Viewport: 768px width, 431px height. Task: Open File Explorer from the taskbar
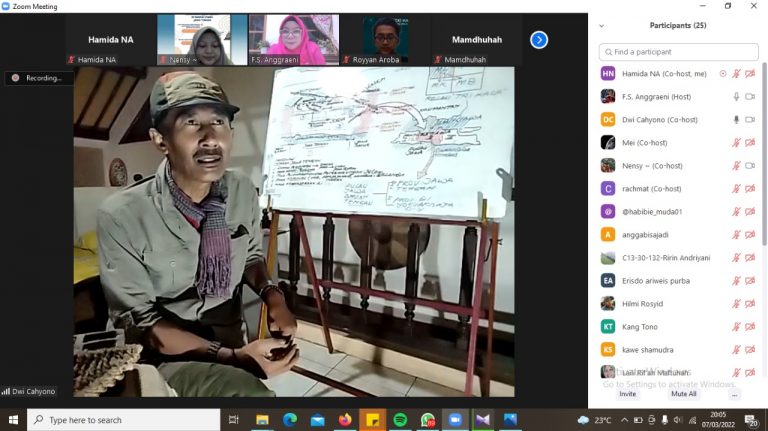pos(263,420)
